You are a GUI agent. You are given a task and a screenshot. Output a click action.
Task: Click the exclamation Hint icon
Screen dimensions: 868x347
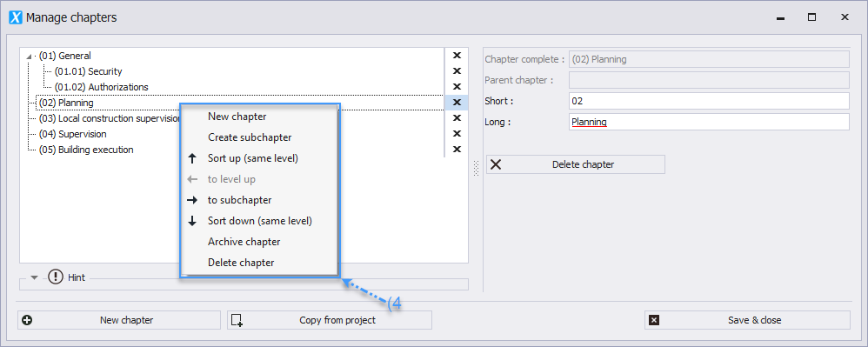click(56, 277)
